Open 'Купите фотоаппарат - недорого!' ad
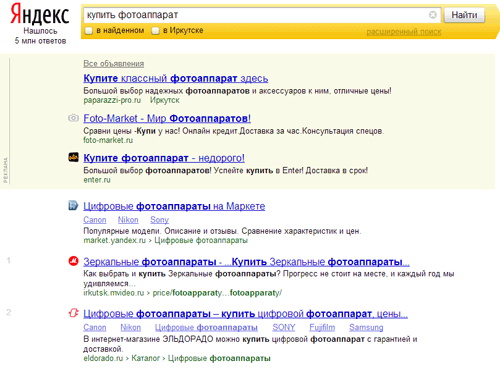Viewport: 500px width, 369px height. pos(164,158)
